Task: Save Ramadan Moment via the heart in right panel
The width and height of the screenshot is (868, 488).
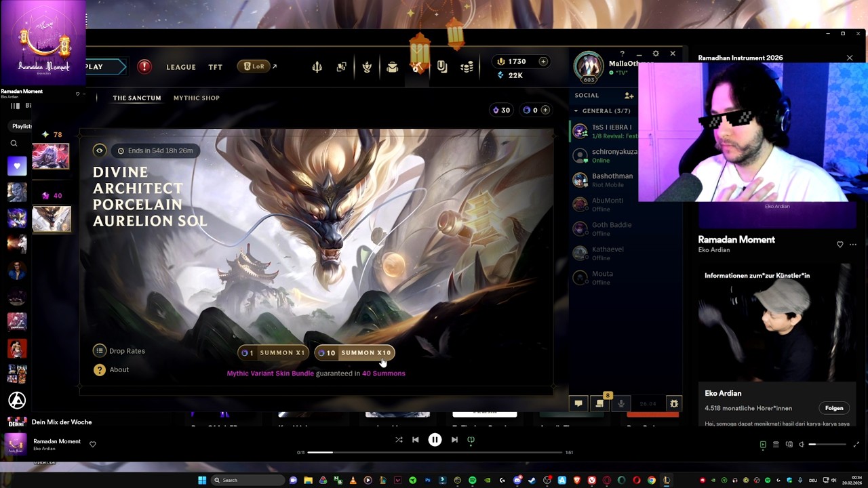Action: [840, 244]
